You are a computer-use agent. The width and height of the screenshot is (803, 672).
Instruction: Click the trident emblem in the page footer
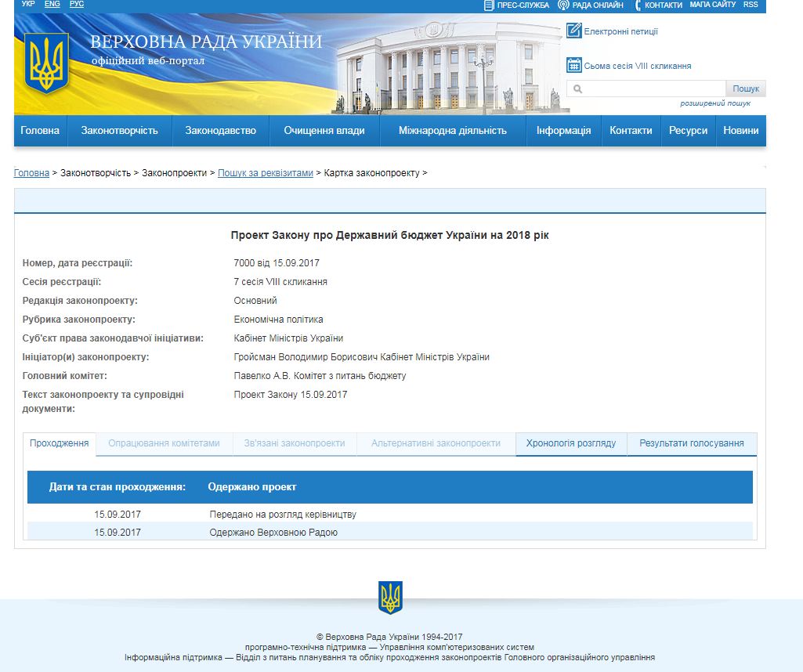click(390, 598)
